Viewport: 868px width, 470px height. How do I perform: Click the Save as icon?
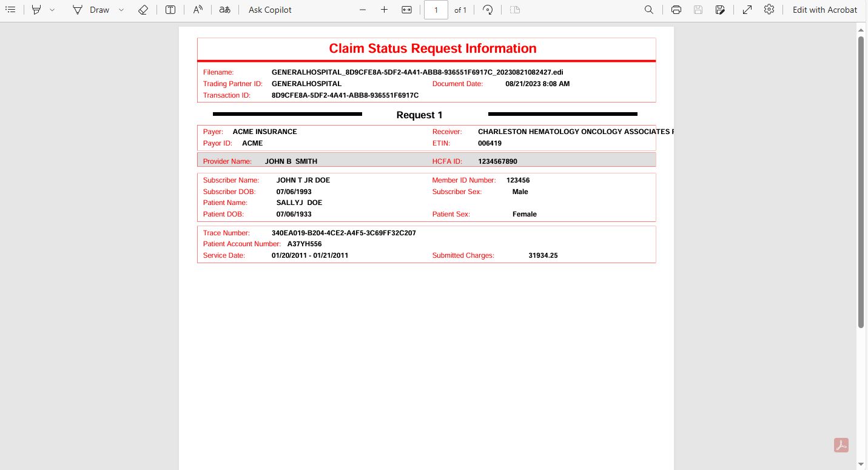click(720, 10)
